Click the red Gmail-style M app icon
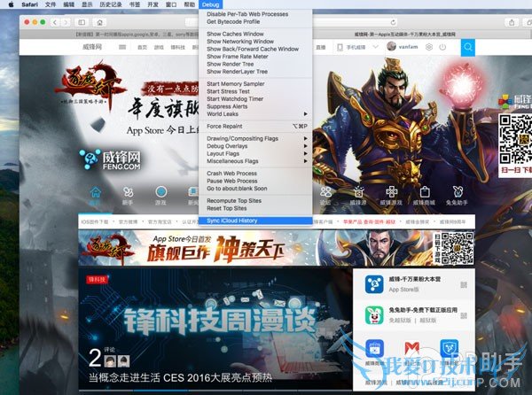 click(x=412, y=349)
